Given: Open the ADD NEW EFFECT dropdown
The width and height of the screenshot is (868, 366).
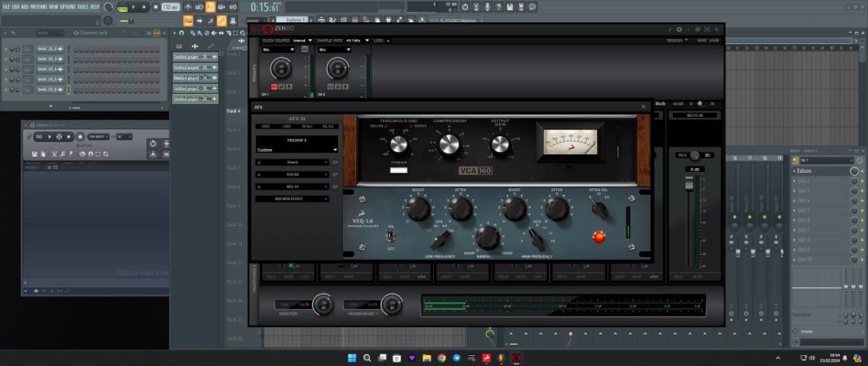Looking at the screenshot, I should click(292, 199).
